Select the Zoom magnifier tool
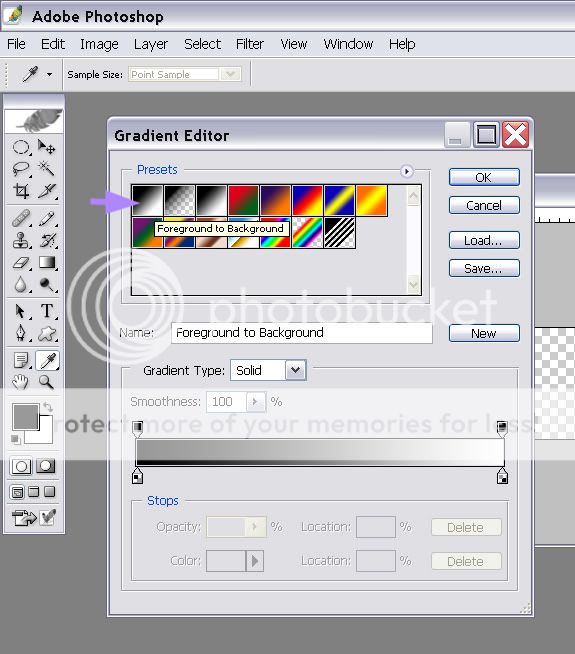The image size is (575, 654). [x=46, y=382]
